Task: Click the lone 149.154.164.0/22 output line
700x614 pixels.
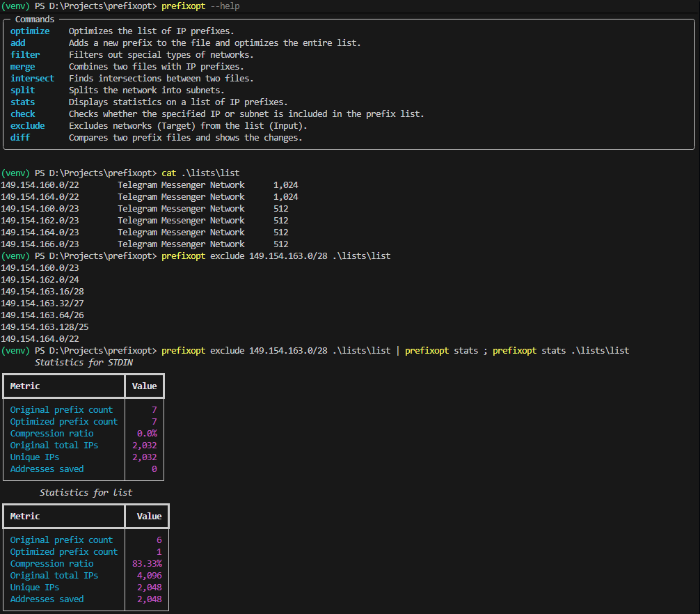Action: (x=40, y=339)
